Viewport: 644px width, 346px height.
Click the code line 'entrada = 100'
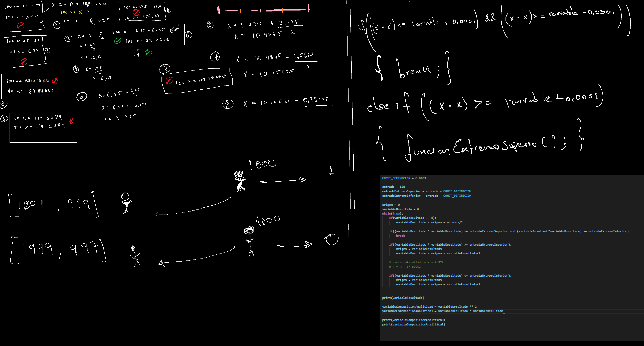point(393,187)
